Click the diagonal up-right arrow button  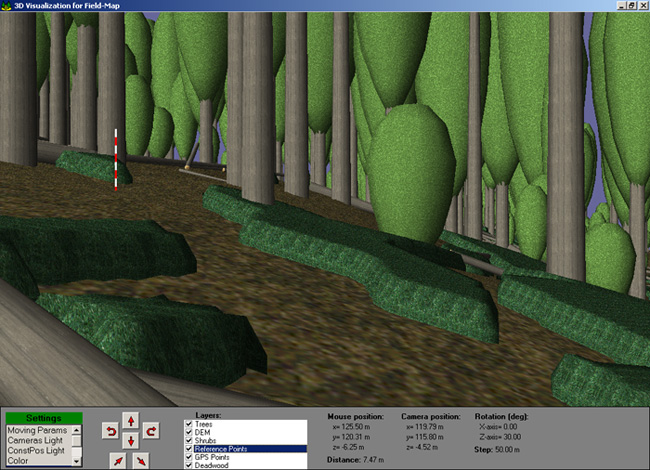coord(119,460)
